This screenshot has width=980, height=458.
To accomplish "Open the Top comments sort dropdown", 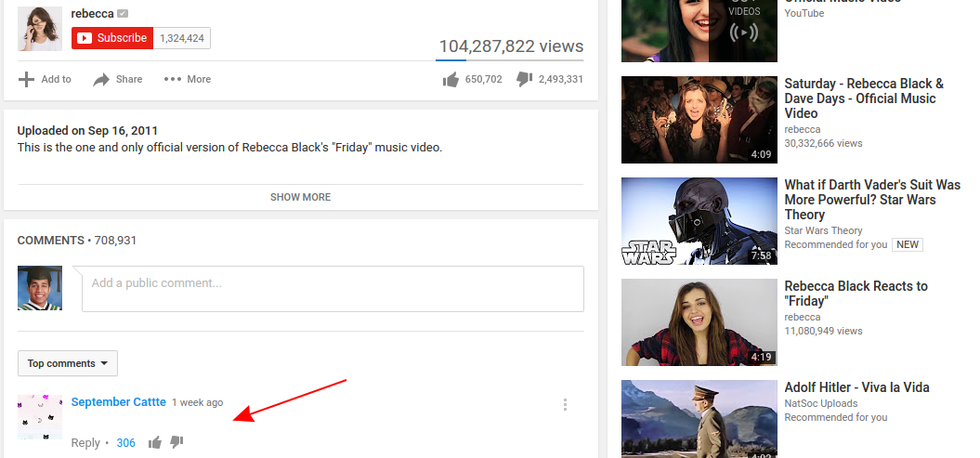I will point(68,363).
